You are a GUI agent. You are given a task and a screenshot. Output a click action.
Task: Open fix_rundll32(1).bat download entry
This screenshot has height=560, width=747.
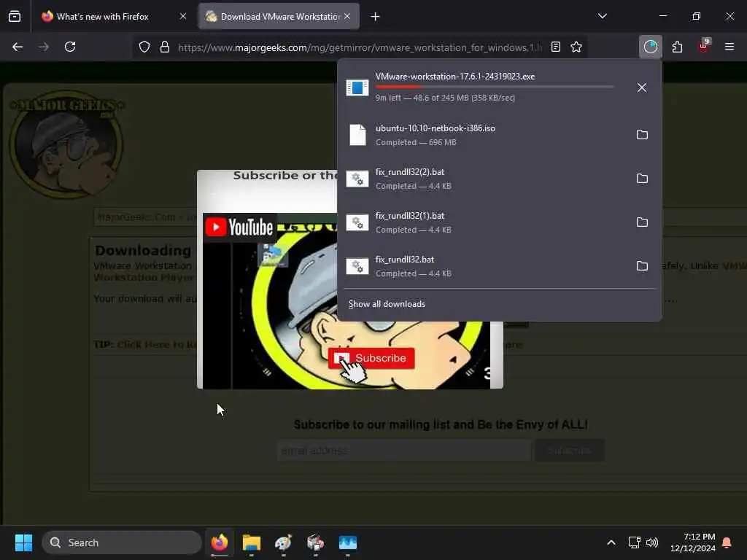pos(484,222)
